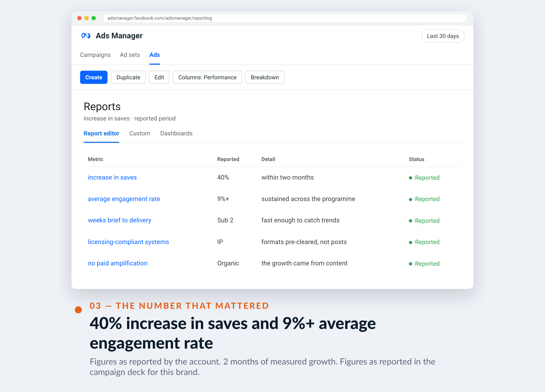
Task: Click the Organic reported value
Action: point(228,263)
